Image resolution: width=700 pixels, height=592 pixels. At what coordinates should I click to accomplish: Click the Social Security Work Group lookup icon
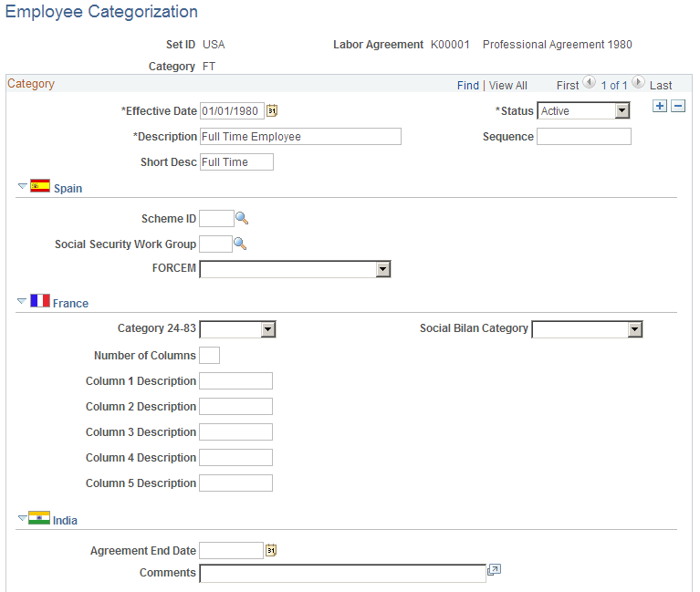(240, 244)
